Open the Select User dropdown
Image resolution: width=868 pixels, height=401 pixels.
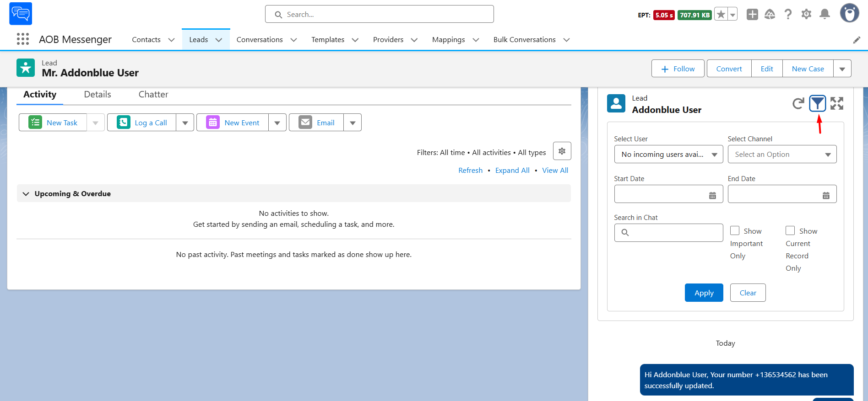[669, 154]
